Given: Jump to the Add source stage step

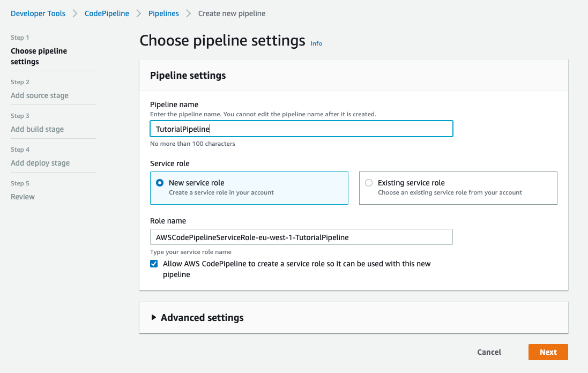Looking at the screenshot, I should click(40, 95).
